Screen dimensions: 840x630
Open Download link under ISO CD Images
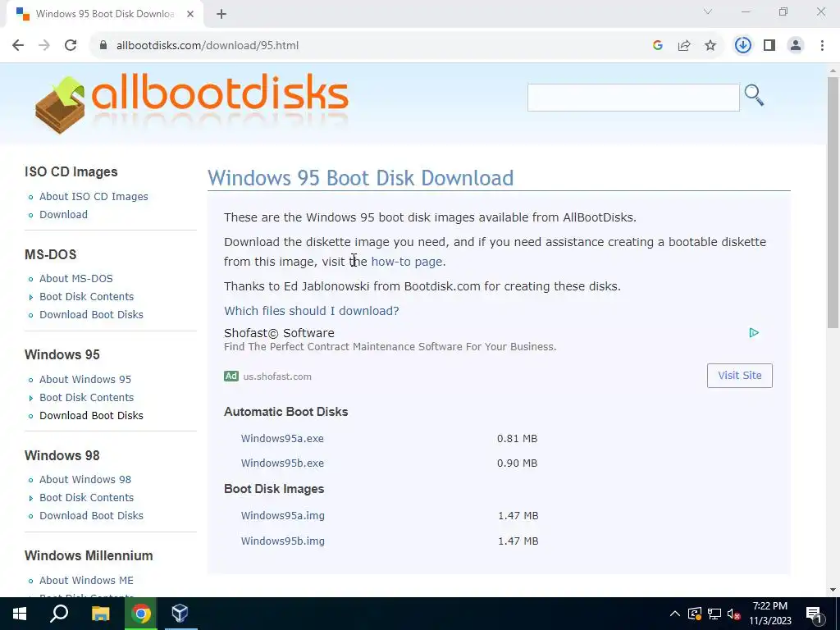[x=63, y=214]
